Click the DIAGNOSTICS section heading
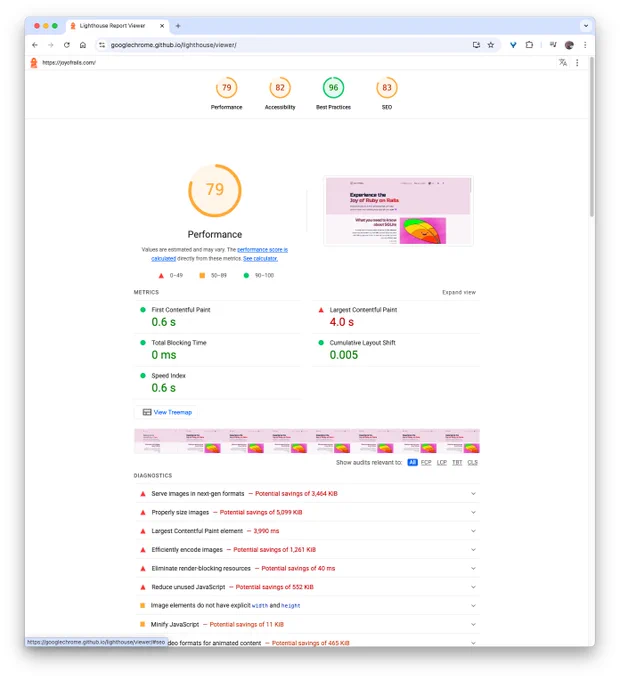Viewport: 620px width, 680px height. (x=153, y=476)
